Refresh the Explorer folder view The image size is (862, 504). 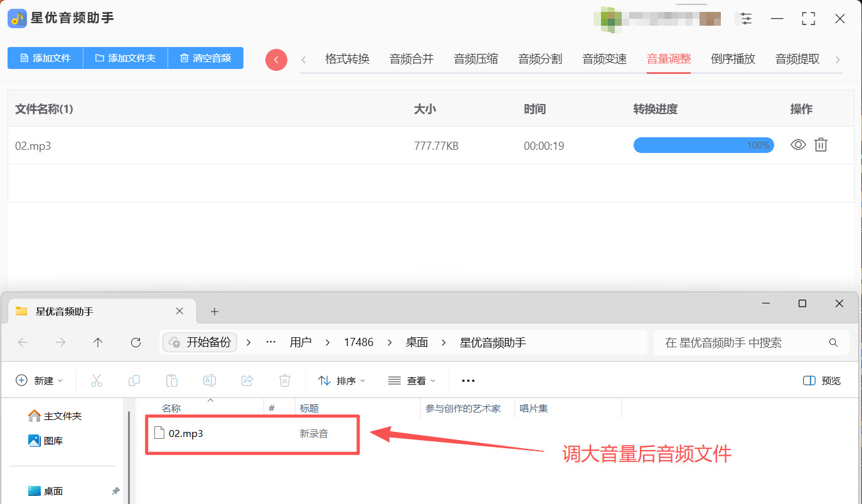136,342
